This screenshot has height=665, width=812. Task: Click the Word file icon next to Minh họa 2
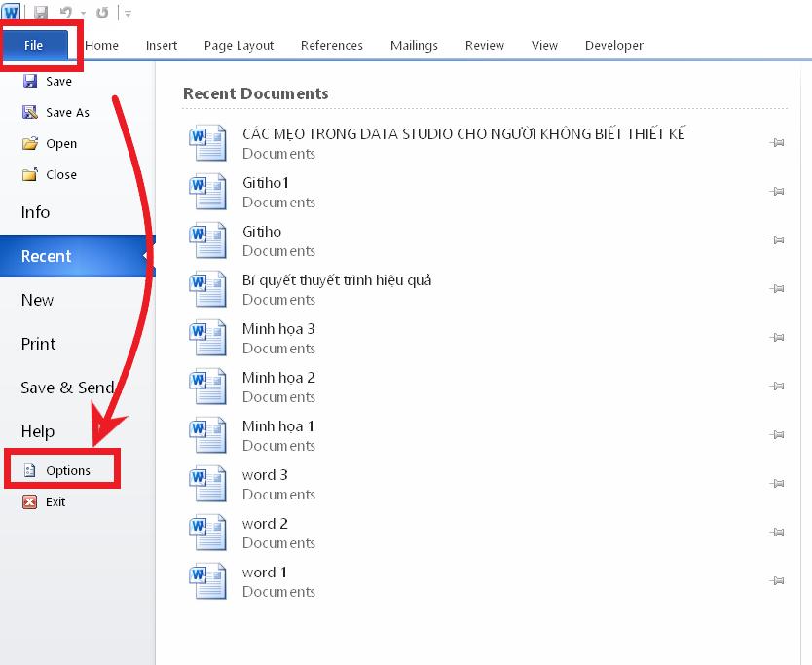pos(207,387)
